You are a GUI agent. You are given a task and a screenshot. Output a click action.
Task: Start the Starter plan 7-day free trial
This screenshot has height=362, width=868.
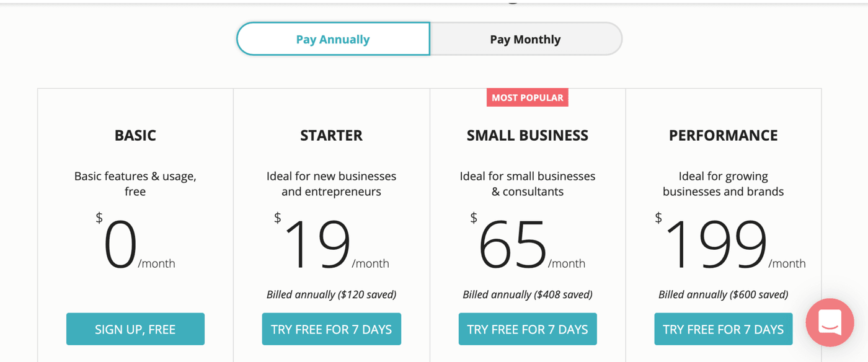(331, 329)
